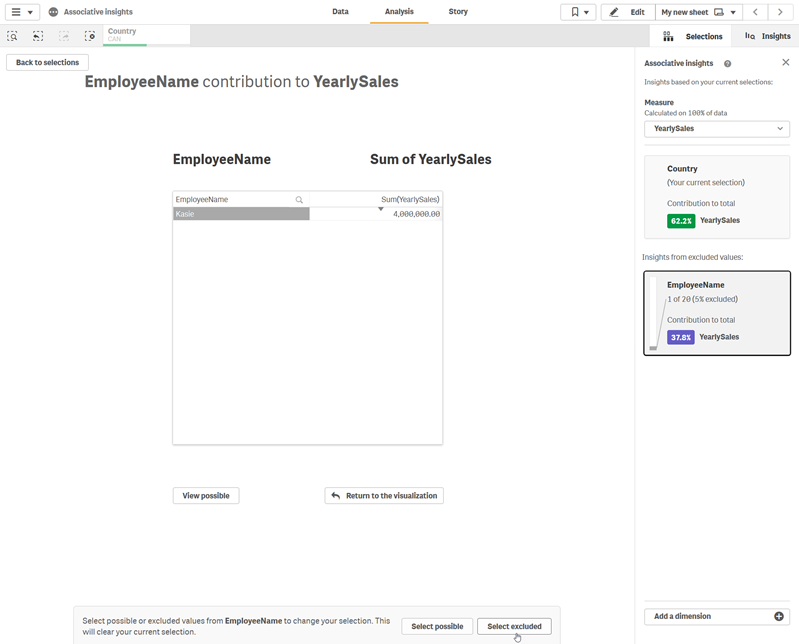Viewport: 799px width, 644px height.
Task: Select the Country current selection card
Action: point(717,197)
